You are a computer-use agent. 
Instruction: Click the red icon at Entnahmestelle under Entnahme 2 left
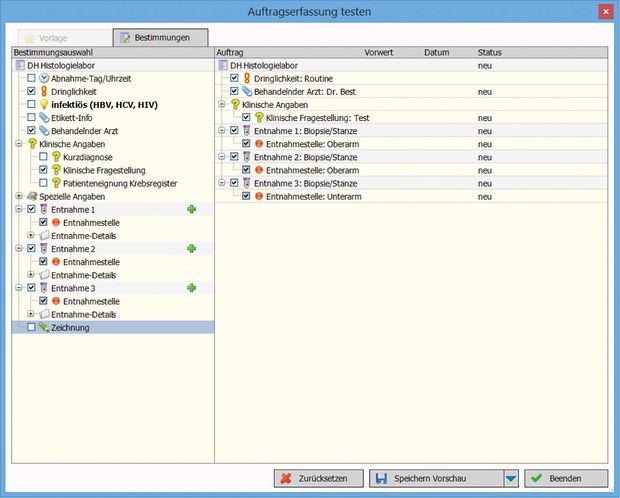coord(56,261)
